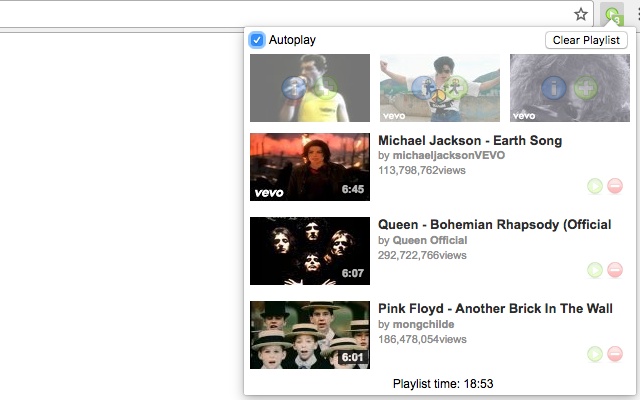Show info for the peace-sign shirt video

pos(424,87)
